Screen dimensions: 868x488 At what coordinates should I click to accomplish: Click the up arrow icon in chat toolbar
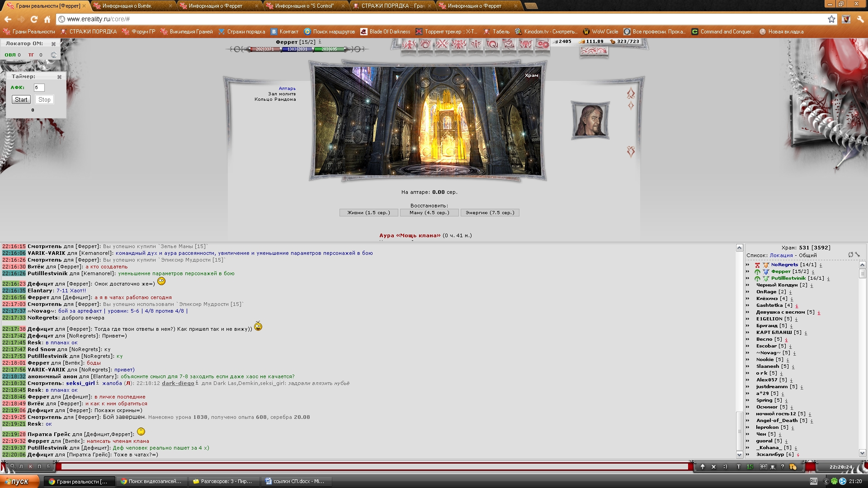click(703, 467)
